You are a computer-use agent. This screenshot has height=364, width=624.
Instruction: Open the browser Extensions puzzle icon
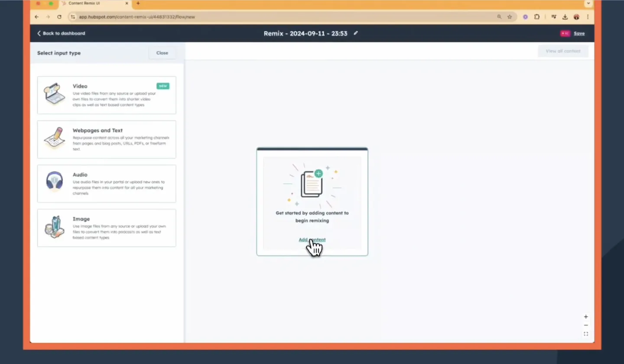[537, 17]
